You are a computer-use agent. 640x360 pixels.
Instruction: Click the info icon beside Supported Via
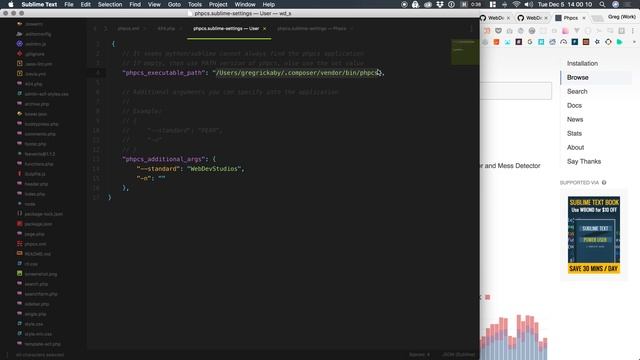click(604, 182)
